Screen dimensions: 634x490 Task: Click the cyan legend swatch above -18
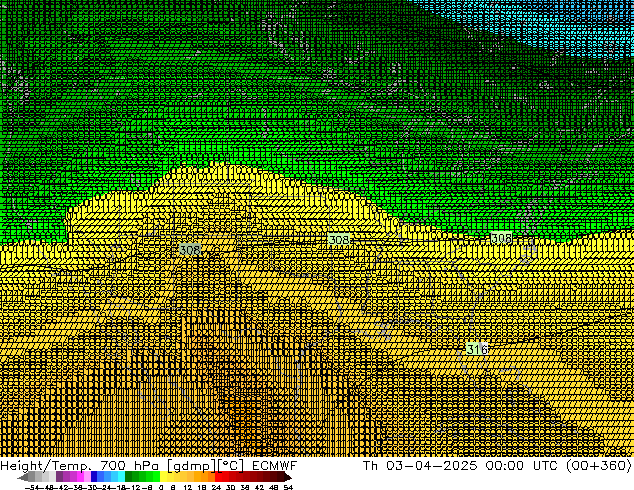(121, 477)
